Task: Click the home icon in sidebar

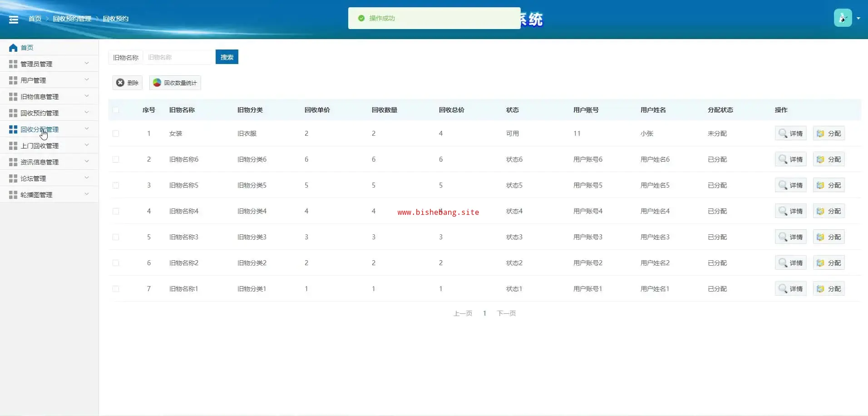Action: click(13, 48)
